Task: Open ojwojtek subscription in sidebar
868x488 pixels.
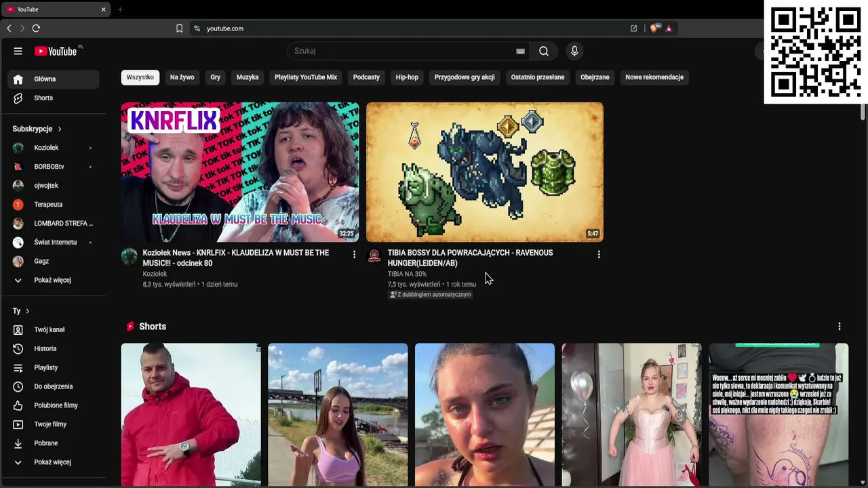Action: [x=54, y=186]
